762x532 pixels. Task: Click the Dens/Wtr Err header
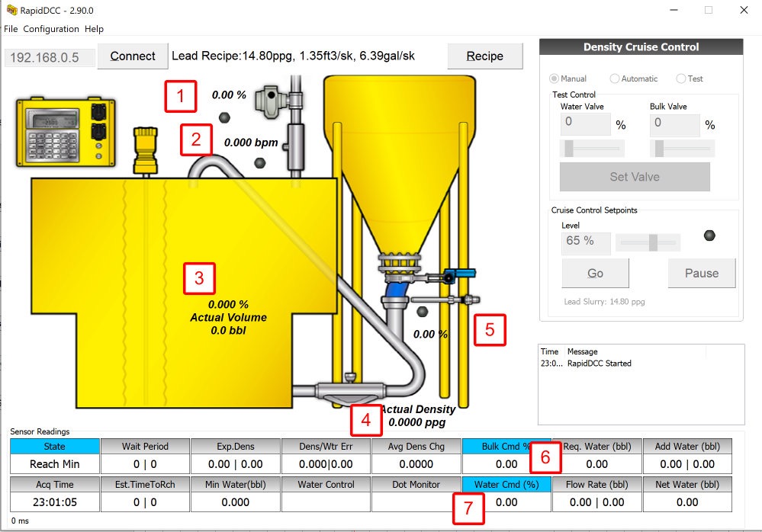[x=326, y=446]
